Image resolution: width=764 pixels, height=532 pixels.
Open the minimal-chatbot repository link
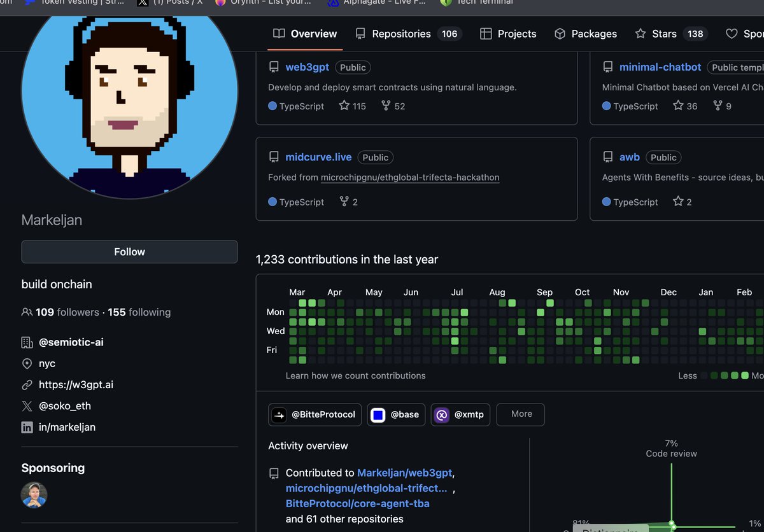[660, 67]
